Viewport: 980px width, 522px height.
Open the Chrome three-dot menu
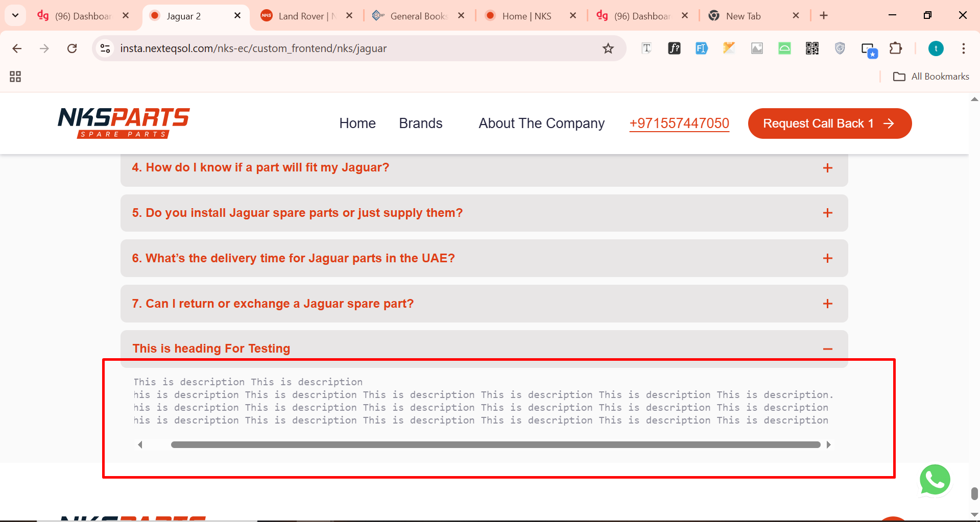[x=963, y=48]
